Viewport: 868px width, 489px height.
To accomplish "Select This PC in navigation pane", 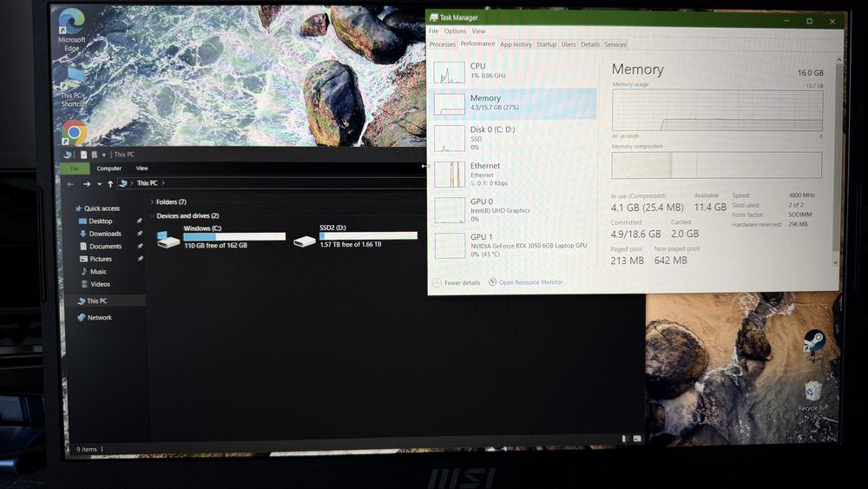I will (x=92, y=301).
